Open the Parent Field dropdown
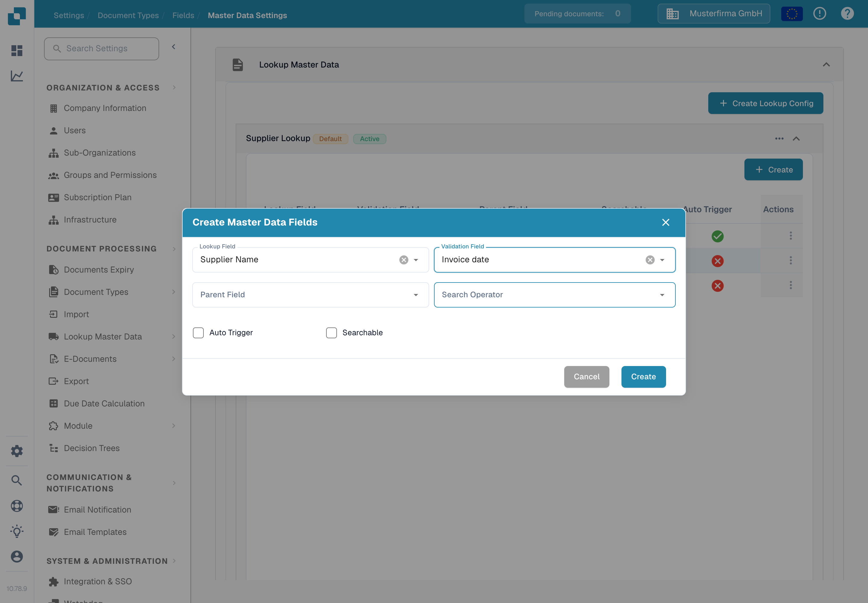 [310, 295]
